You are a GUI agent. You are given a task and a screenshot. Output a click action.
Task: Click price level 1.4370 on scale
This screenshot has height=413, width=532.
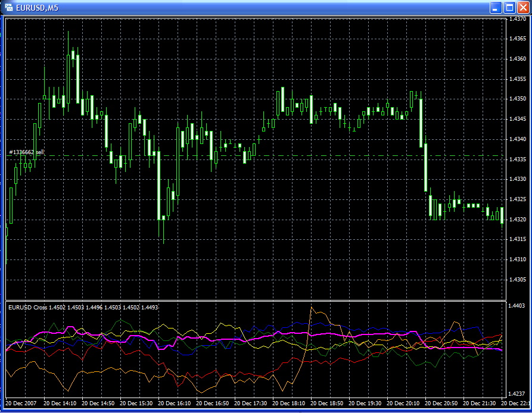(x=518, y=19)
